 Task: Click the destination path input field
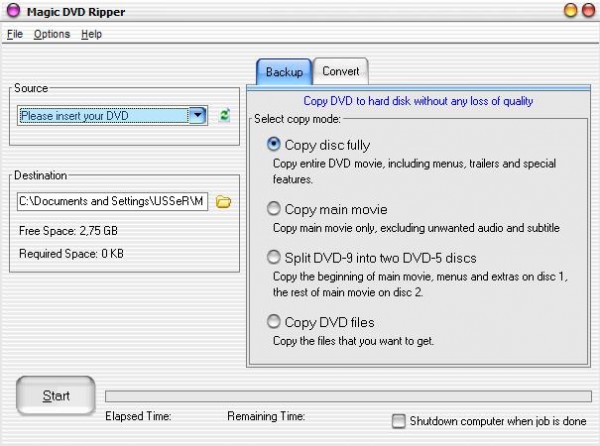point(112,202)
